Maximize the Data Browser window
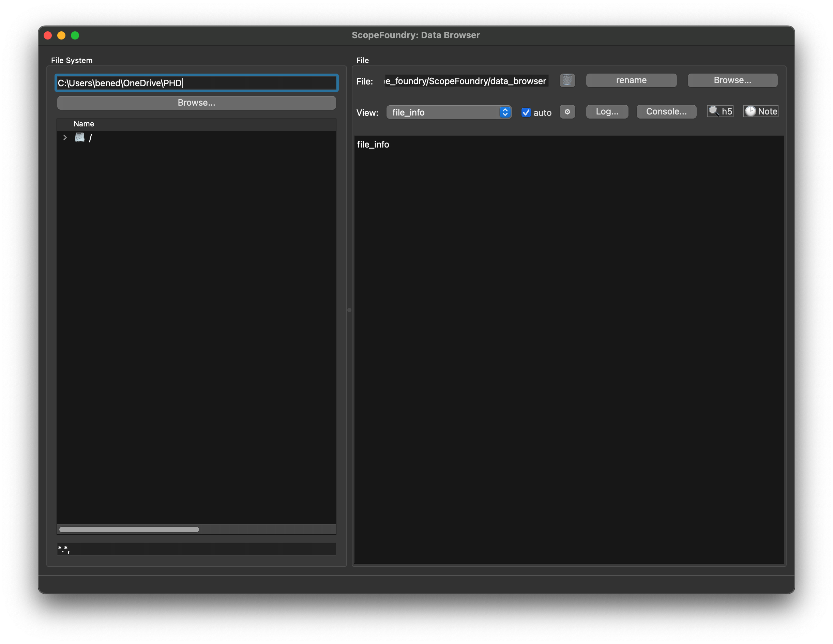This screenshot has width=833, height=644. coord(75,35)
